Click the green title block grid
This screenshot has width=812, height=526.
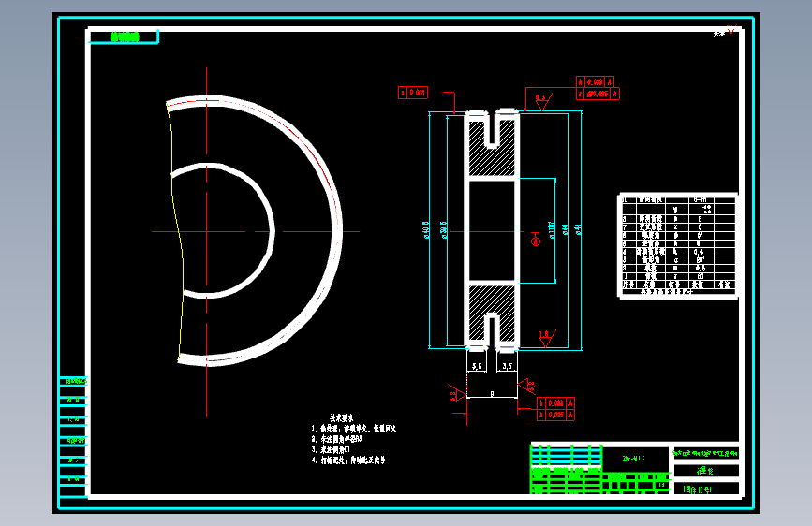click(599, 469)
